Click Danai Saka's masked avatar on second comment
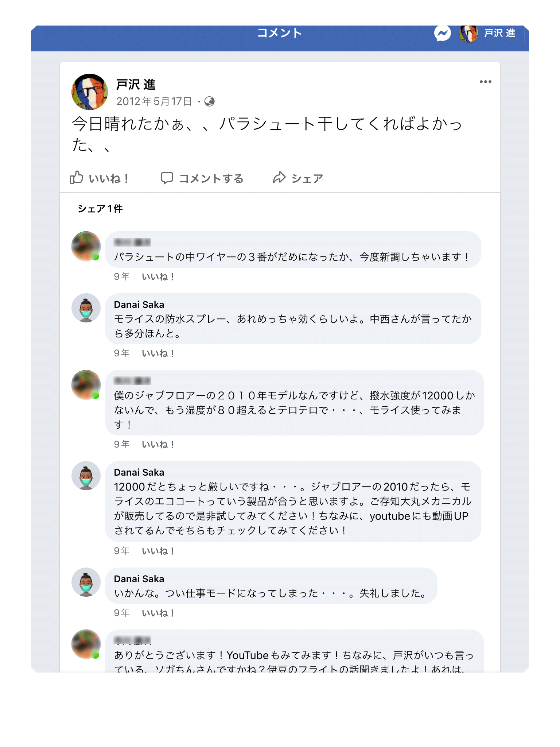This screenshot has height=747, width=560. pyautogui.click(x=86, y=308)
